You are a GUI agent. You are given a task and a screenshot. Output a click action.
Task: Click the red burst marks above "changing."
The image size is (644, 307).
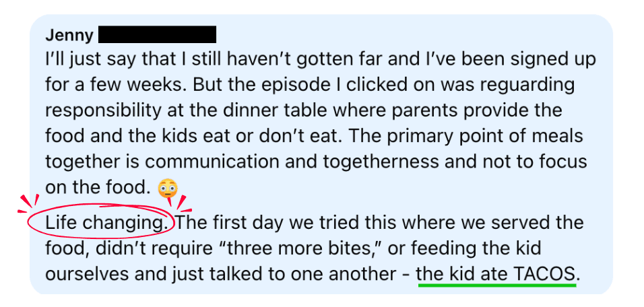pos(176,200)
